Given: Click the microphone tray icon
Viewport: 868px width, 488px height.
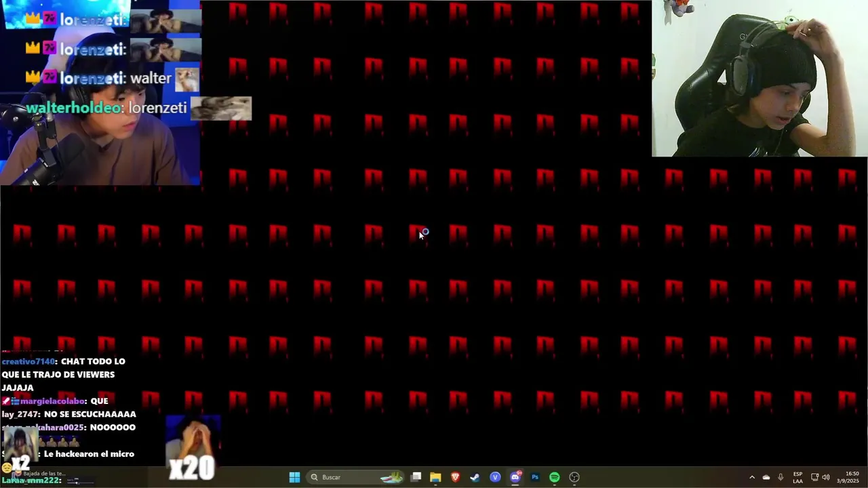Looking at the screenshot, I should click(x=781, y=477).
